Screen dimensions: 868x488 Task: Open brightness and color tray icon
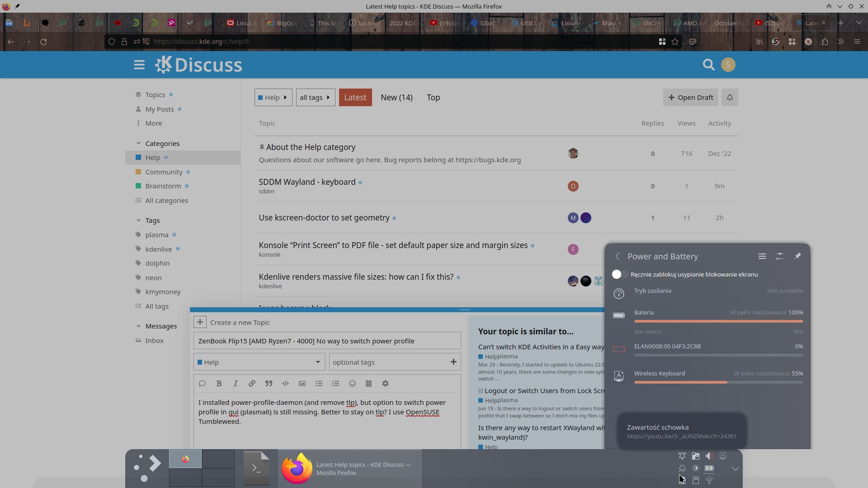click(x=695, y=468)
